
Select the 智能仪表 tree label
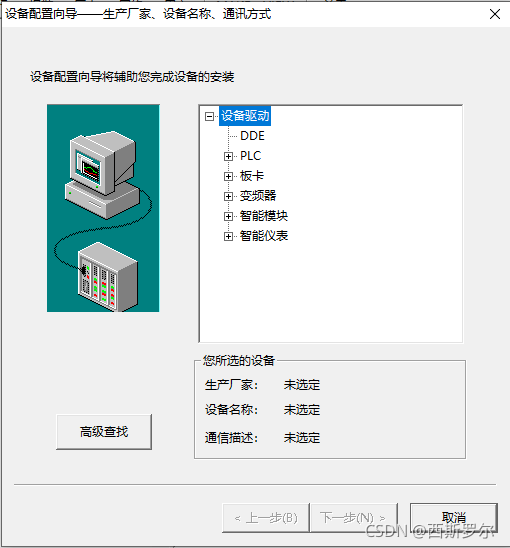pyautogui.click(x=264, y=236)
